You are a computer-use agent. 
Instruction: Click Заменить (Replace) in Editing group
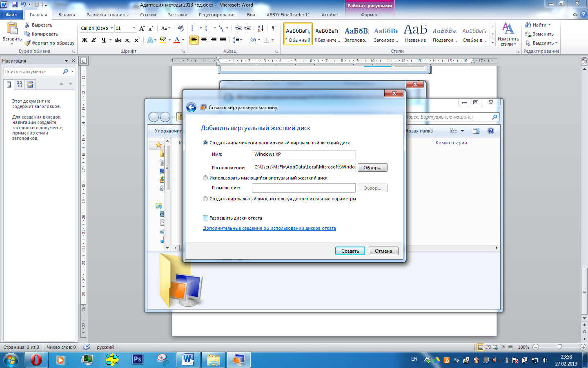[x=540, y=34]
